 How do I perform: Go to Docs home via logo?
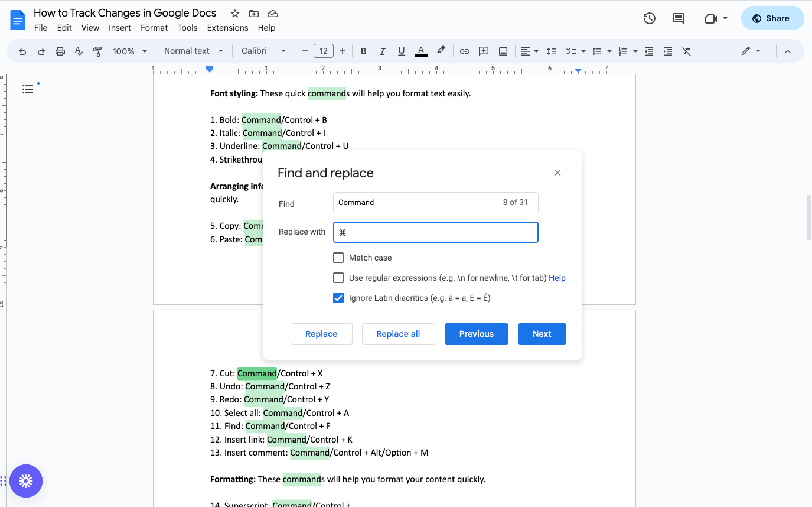18,20
